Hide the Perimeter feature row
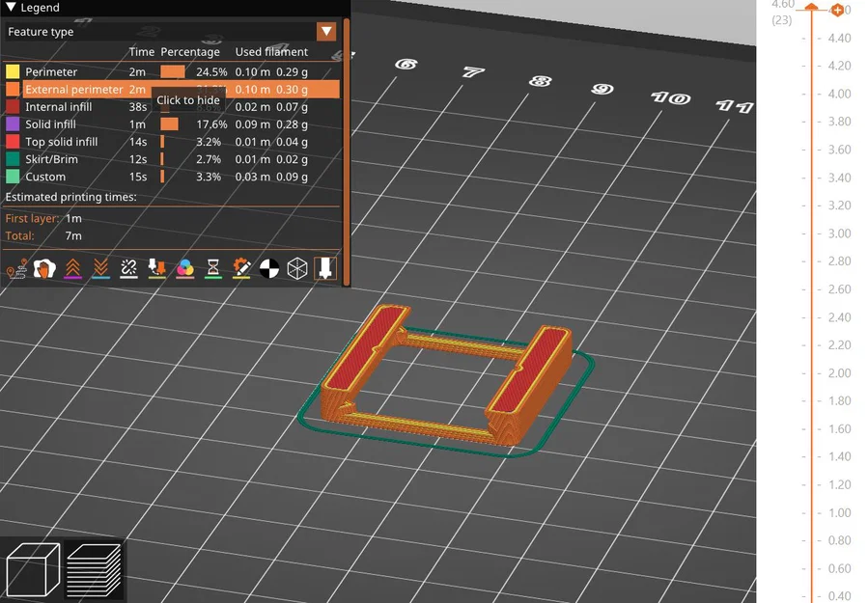Screen dimensions: 868x603 tap(171, 71)
